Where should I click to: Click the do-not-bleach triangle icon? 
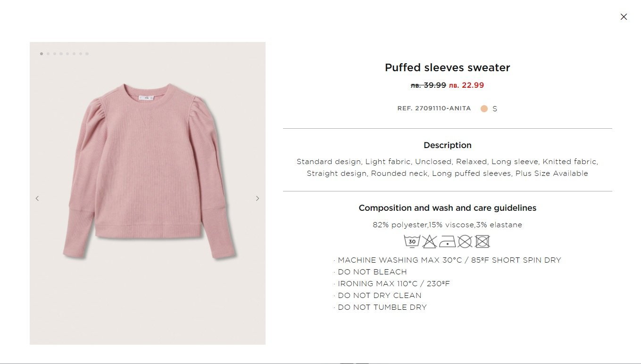(429, 241)
